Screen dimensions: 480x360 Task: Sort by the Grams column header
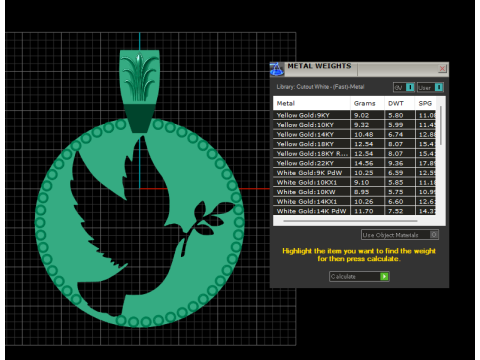[x=367, y=103]
